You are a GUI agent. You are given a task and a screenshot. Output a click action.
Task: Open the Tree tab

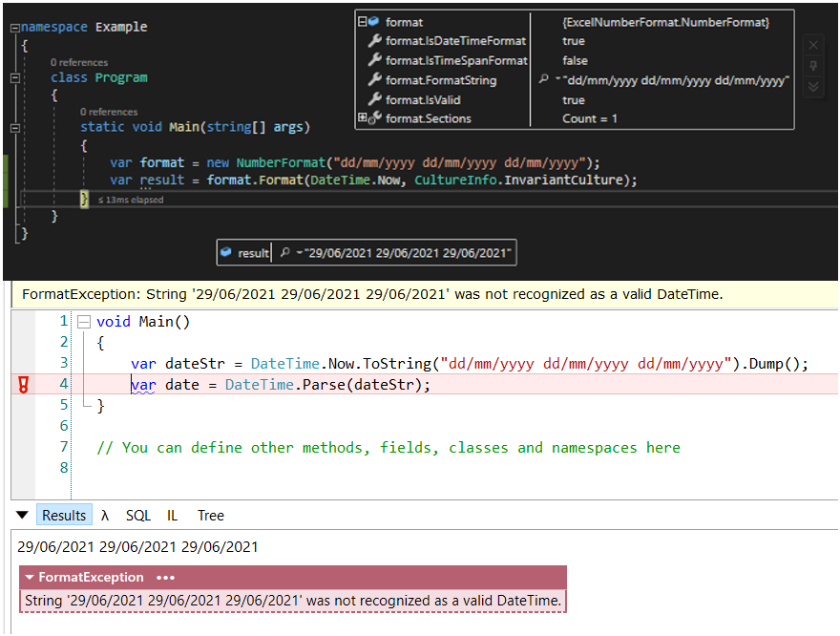pos(210,515)
